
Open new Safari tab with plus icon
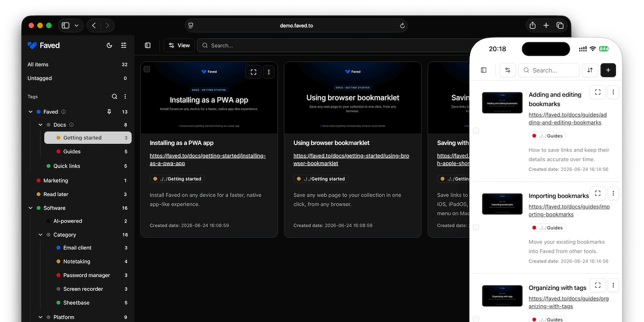(x=546, y=25)
